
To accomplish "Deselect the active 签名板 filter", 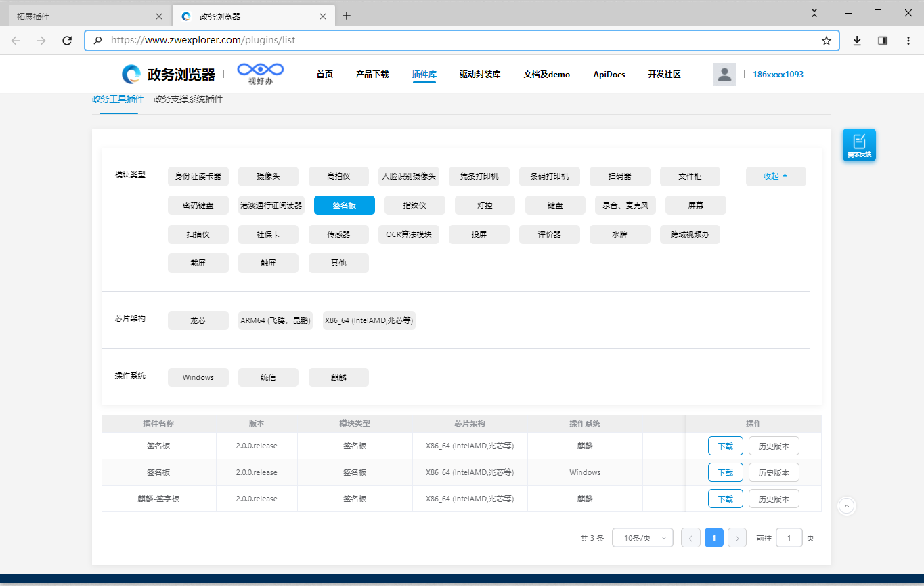I will [345, 205].
